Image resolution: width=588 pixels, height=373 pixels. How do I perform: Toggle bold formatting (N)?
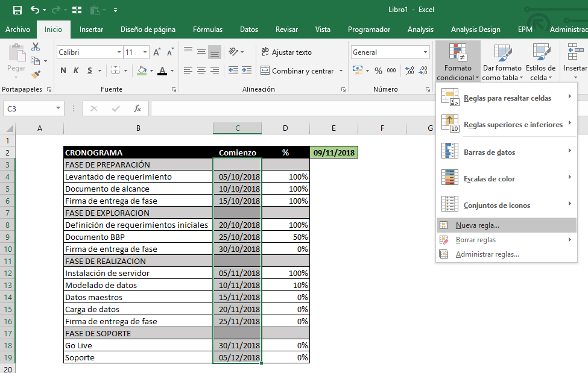pyautogui.click(x=63, y=71)
